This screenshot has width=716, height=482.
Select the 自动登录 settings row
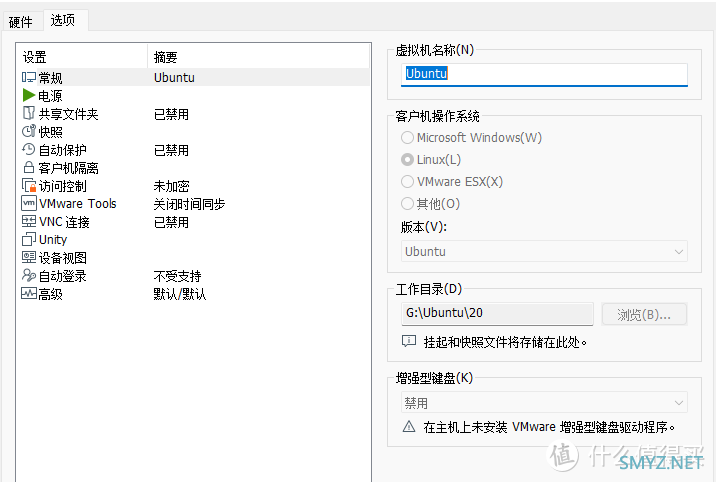click(x=193, y=276)
